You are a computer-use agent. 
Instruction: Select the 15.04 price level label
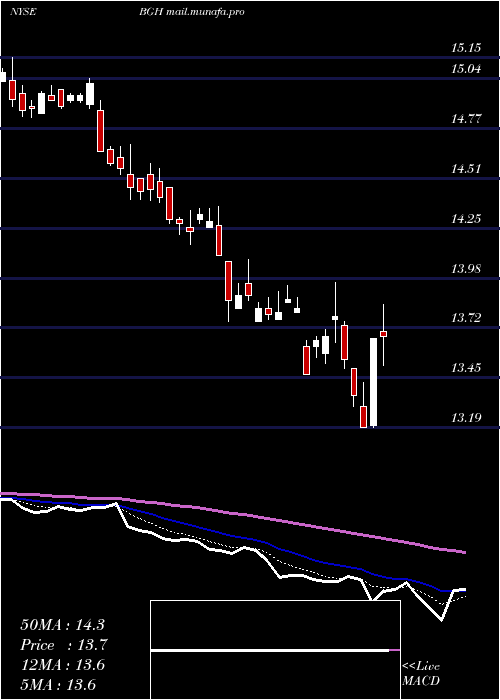pos(466,69)
